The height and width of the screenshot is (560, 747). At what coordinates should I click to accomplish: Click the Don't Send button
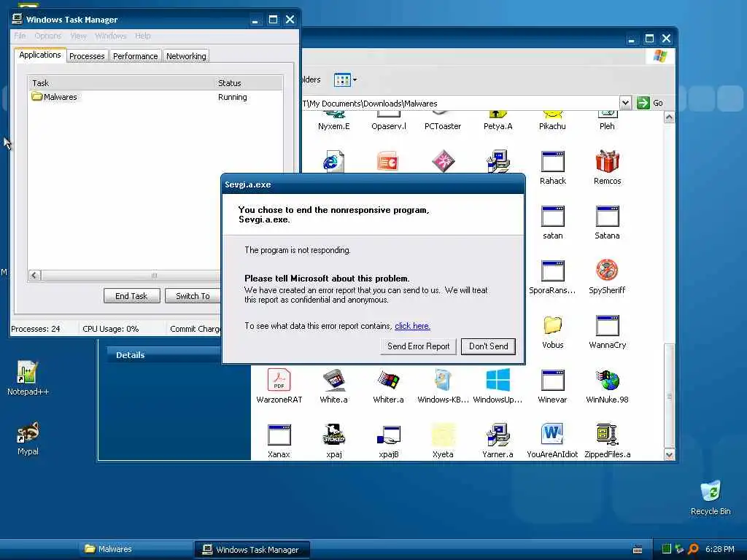[488, 346]
